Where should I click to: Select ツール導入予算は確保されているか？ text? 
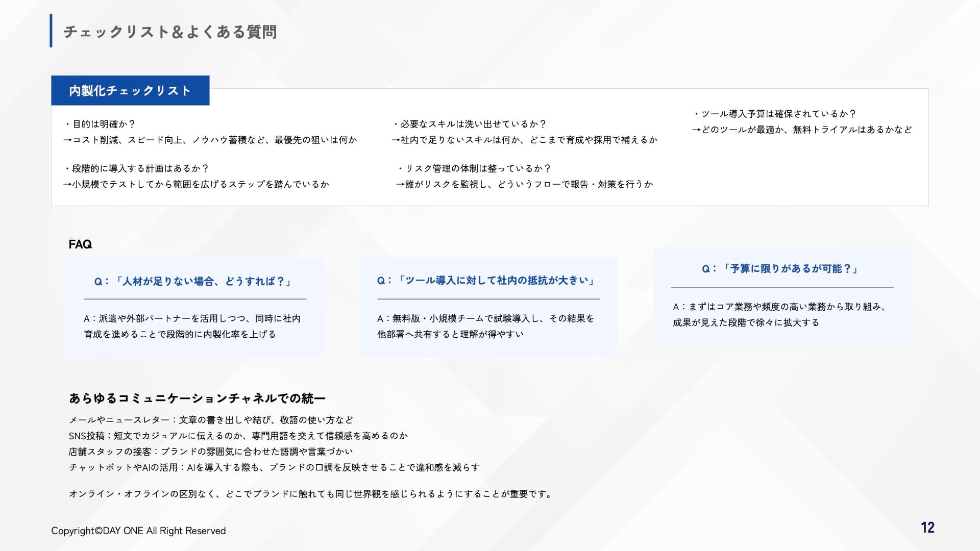point(775,114)
